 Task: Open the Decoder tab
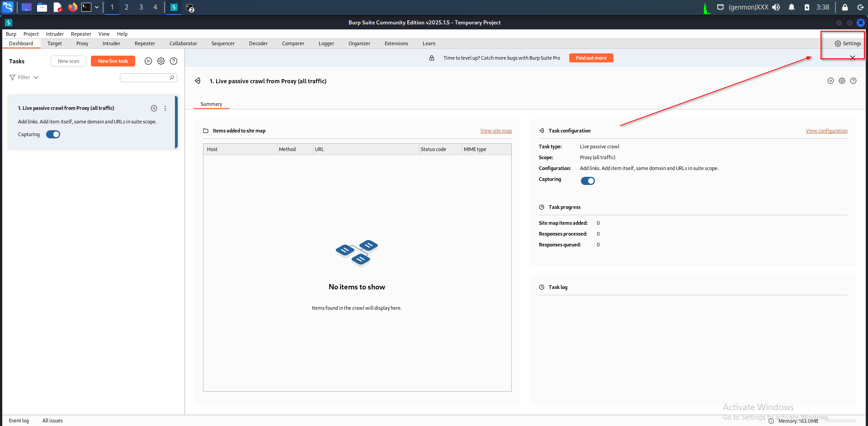click(258, 43)
